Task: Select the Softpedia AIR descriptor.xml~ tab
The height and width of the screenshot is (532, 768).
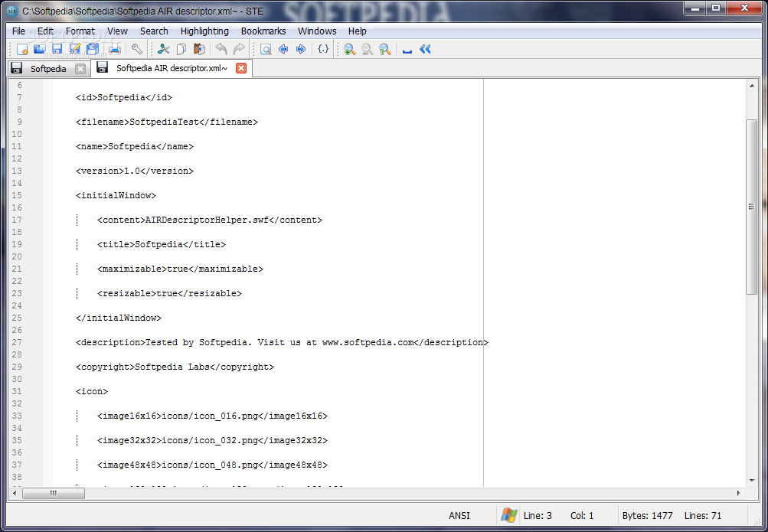Action: point(172,68)
